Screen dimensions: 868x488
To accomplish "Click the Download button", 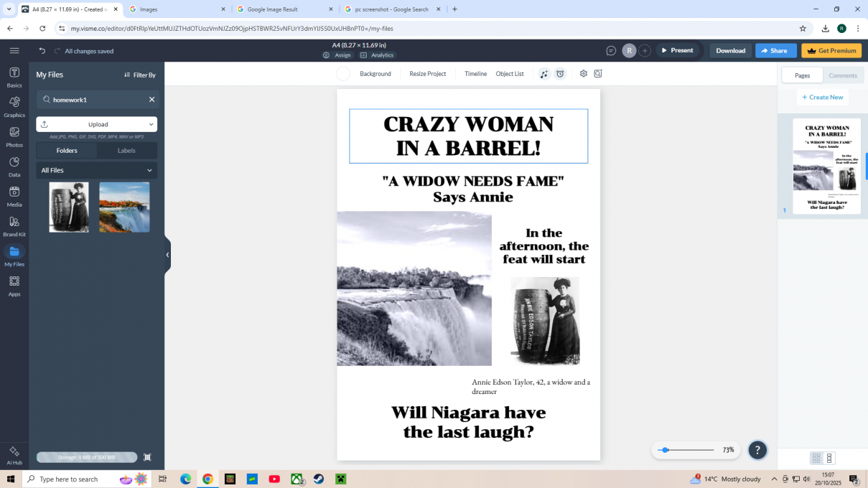I will click(x=730, y=51).
